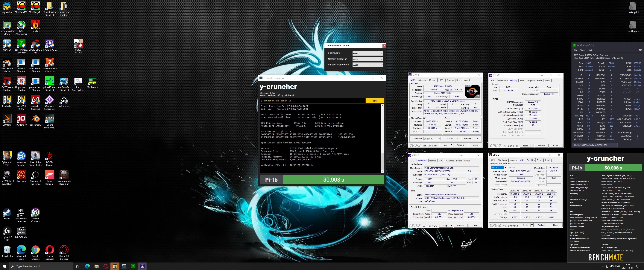Open Ubisoft Connect desktop icon
Viewport: 644px width, 270px height.
[36, 215]
